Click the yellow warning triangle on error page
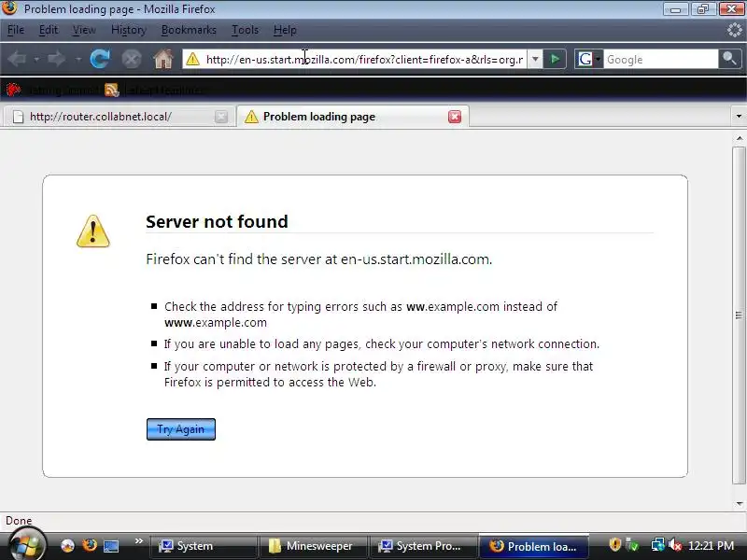747x560 pixels. tap(92, 231)
